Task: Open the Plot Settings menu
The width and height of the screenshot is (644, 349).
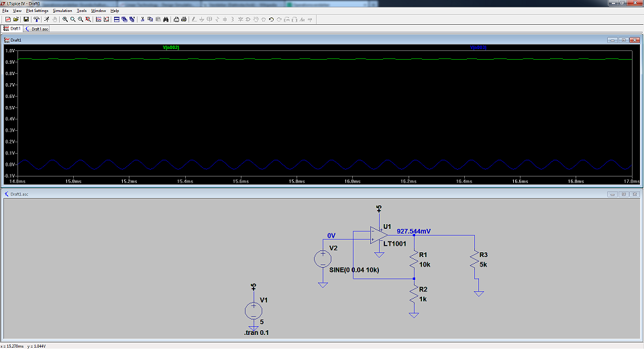Action: tap(37, 11)
